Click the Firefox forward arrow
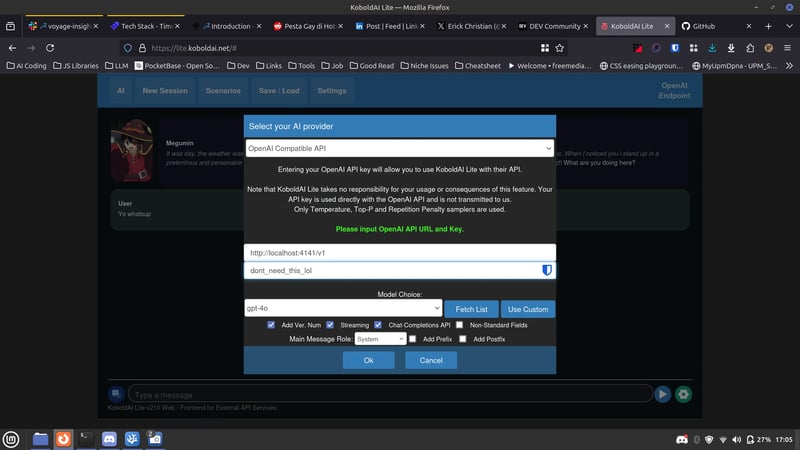800x450 pixels. point(31,48)
